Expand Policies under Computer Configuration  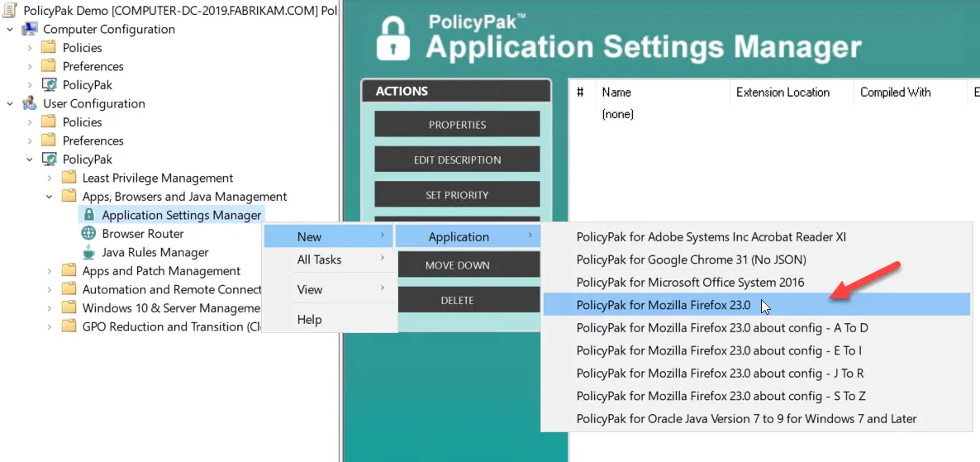[x=30, y=47]
